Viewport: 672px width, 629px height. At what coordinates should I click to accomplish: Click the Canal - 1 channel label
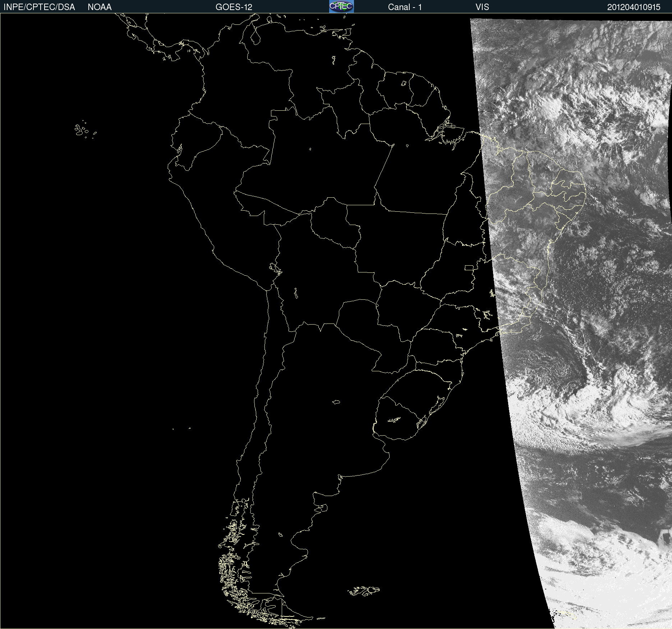point(405,7)
